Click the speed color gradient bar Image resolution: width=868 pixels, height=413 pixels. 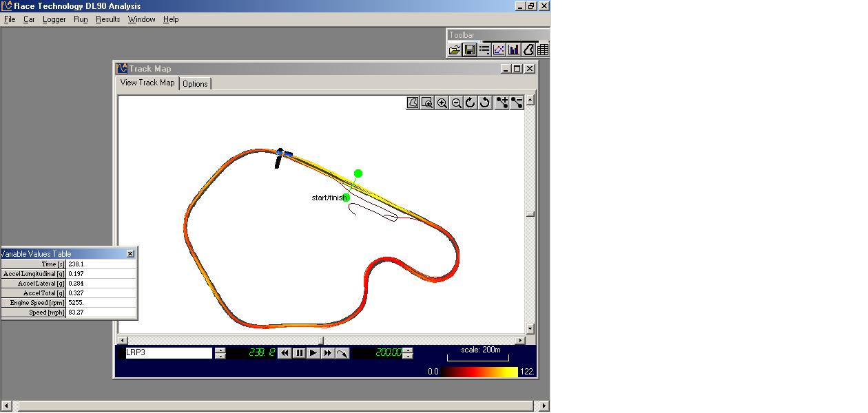coord(479,372)
